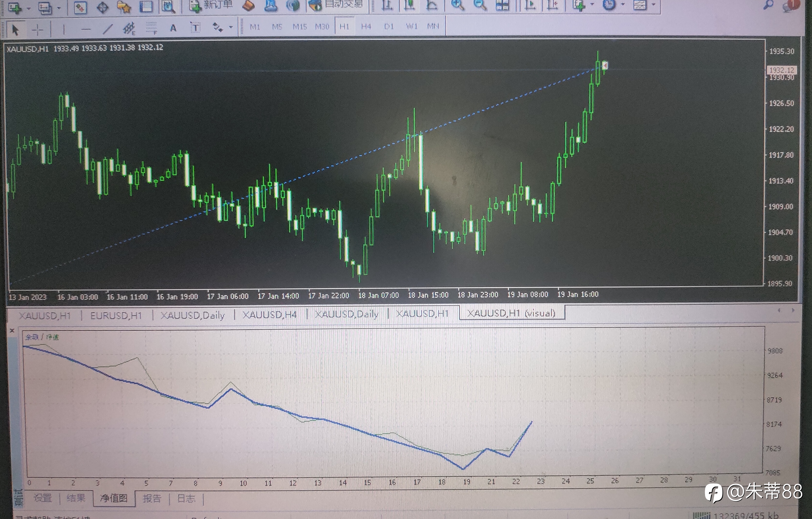Expand the Periods dropdown arrow
Image resolution: width=812 pixels, height=519 pixels.
click(622, 5)
